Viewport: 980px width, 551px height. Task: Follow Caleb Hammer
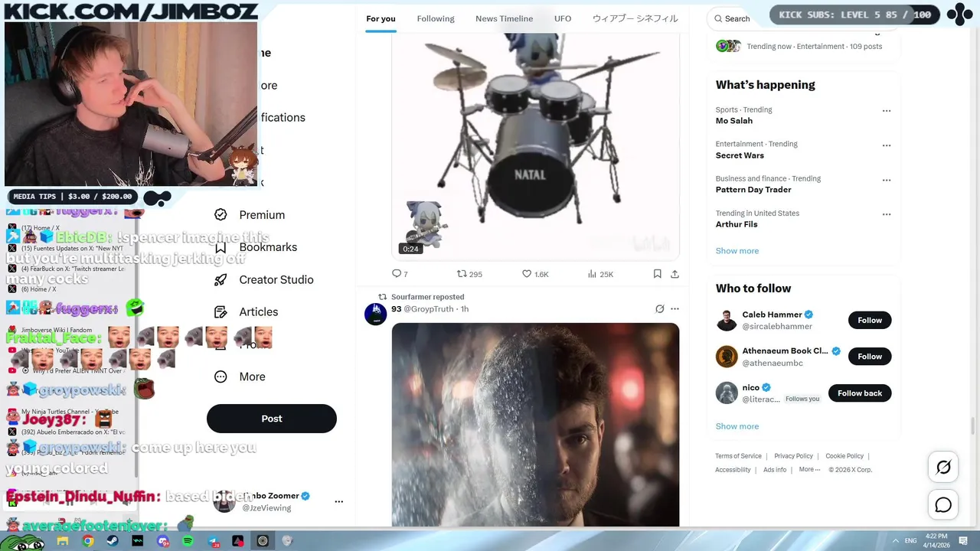870,321
